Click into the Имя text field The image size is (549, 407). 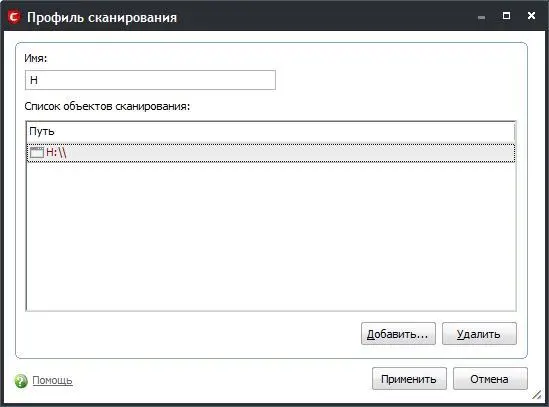(x=150, y=80)
